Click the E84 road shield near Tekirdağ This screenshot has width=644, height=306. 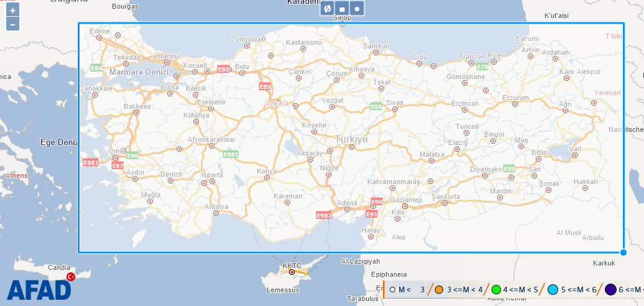96,68
